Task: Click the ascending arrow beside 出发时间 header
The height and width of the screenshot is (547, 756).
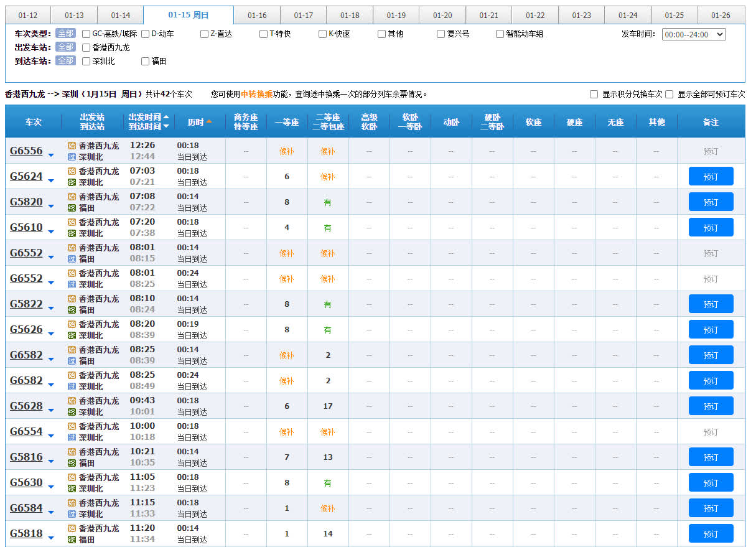Action: (x=166, y=117)
